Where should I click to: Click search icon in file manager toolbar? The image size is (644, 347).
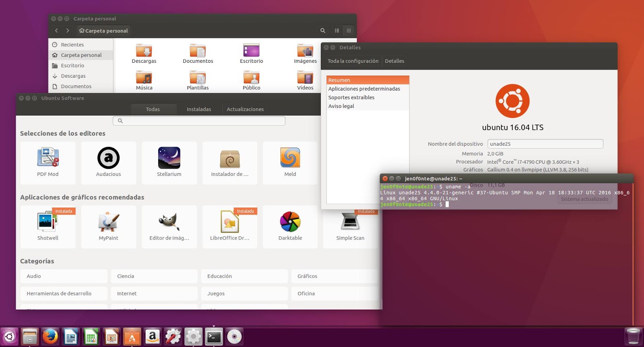click(x=323, y=31)
